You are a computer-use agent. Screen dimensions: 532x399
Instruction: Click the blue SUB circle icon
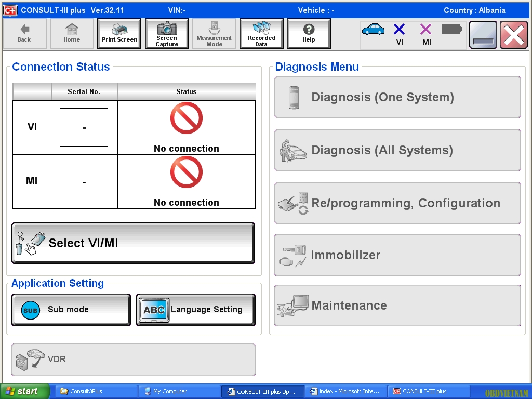[x=31, y=310]
